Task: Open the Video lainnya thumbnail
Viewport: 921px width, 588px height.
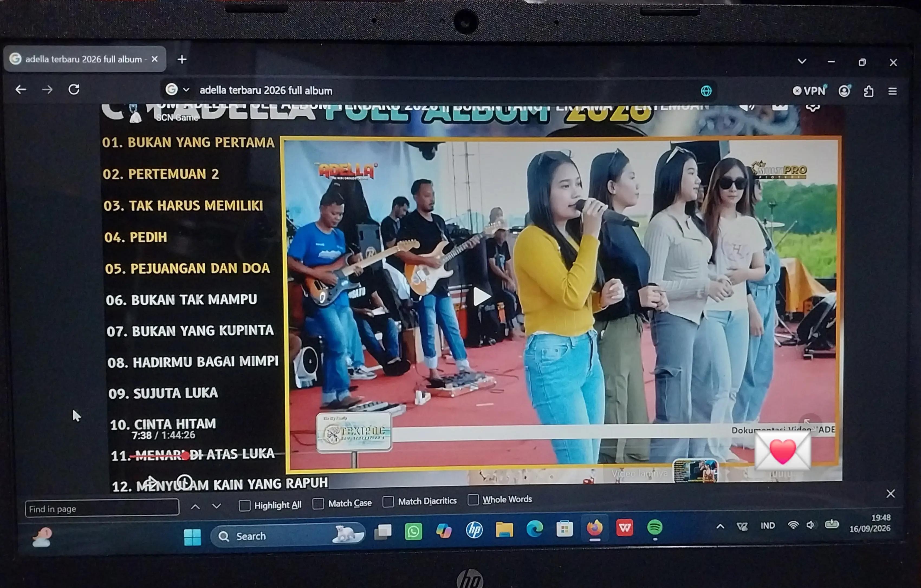Action: click(x=695, y=471)
